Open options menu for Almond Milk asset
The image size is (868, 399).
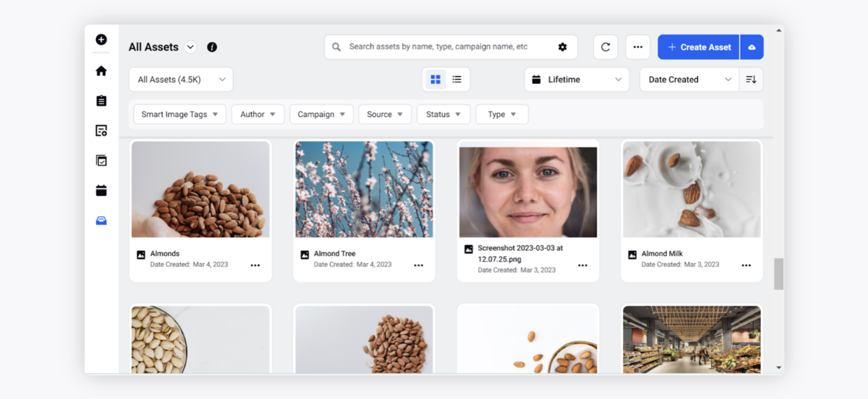coord(746,265)
